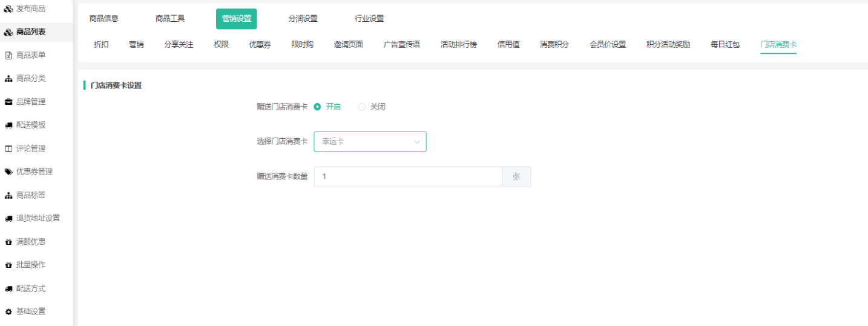This screenshot has width=868, height=326.
Task: Go to 退货地址设置 in the sidebar
Action: click(38, 218)
